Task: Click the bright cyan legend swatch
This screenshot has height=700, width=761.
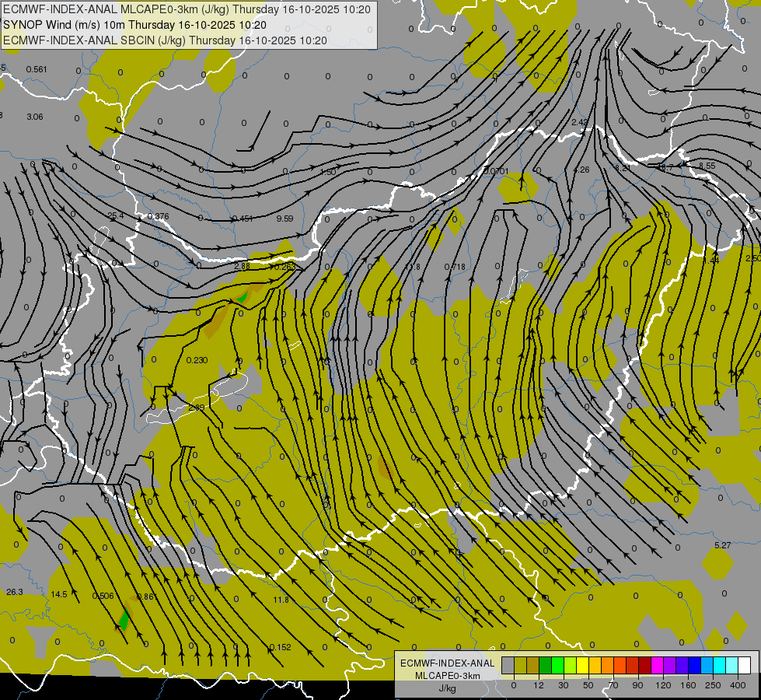Action: 721,665
